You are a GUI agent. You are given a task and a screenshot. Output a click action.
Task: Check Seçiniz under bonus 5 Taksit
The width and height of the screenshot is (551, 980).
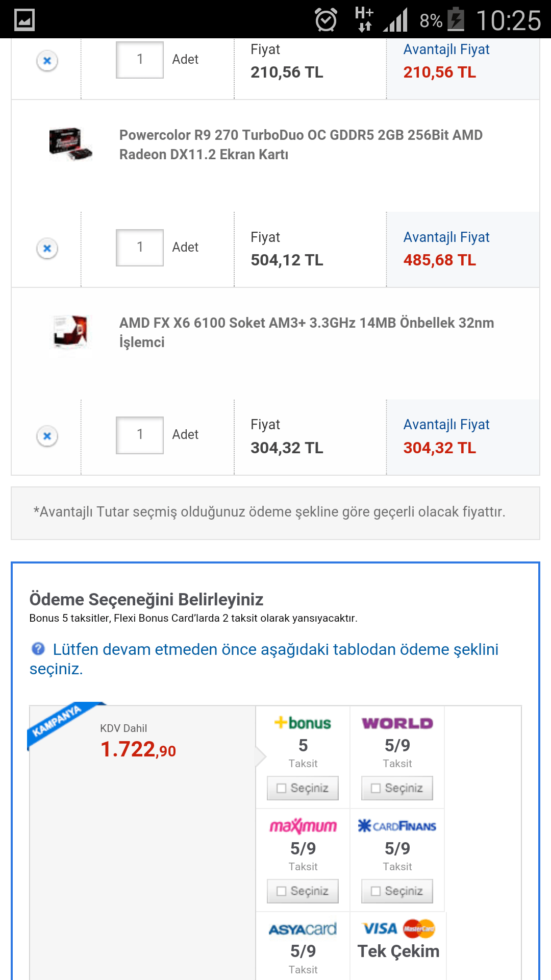[303, 788]
